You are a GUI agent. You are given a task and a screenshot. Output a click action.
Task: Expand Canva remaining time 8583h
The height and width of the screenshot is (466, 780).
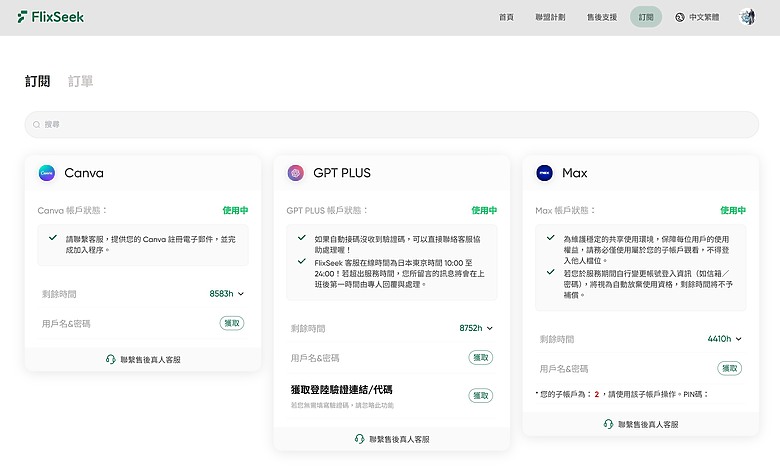click(226, 294)
